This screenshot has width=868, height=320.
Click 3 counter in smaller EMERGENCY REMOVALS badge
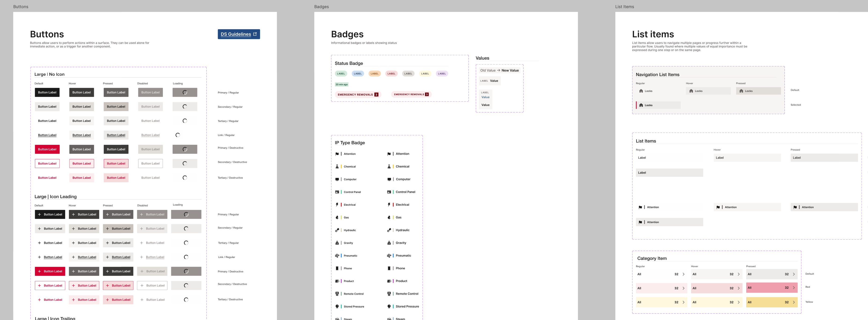427,95
